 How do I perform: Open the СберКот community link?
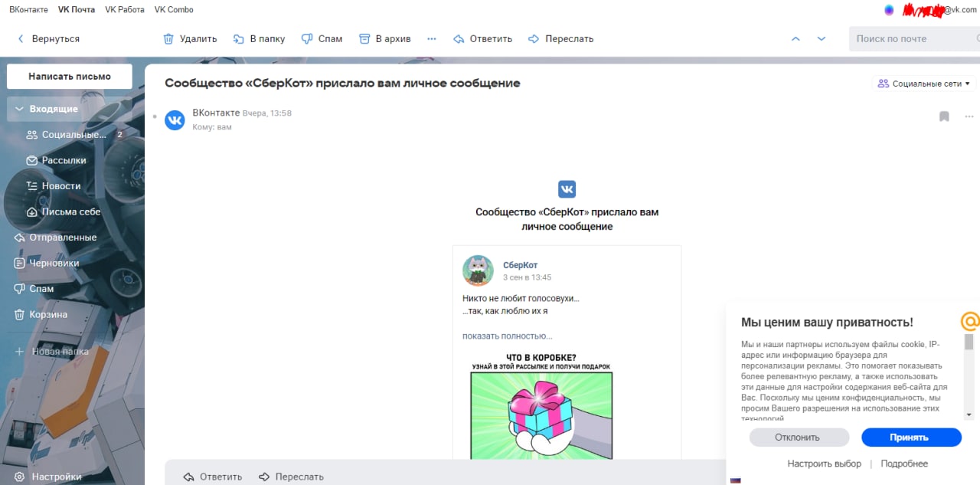521,265
